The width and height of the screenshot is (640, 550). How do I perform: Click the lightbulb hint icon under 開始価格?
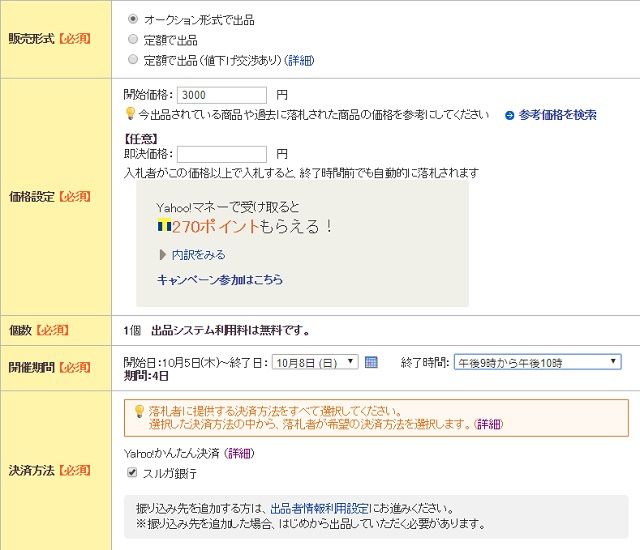pos(130,113)
